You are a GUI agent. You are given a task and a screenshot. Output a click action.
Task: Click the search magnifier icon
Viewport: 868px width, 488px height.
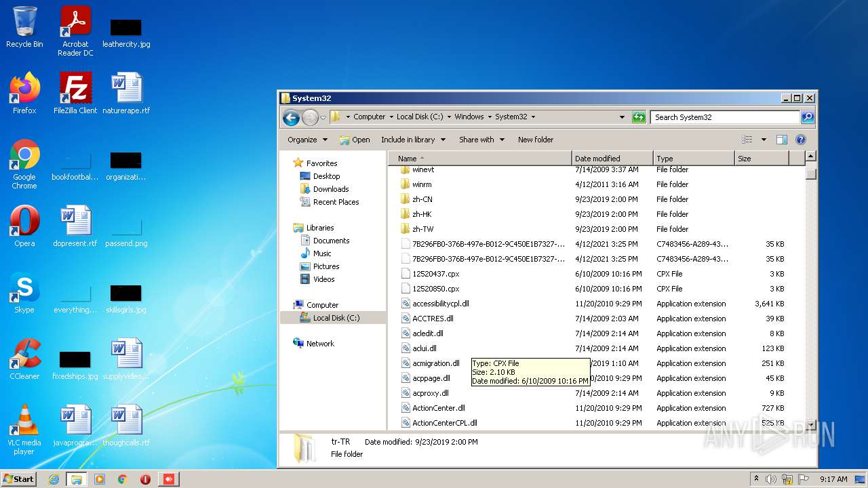click(808, 117)
